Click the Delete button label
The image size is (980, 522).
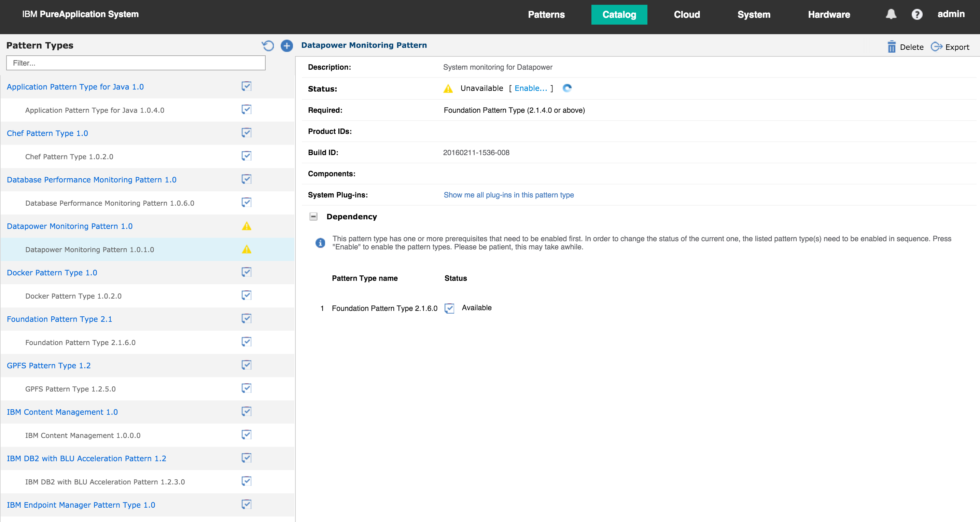pyautogui.click(x=911, y=47)
